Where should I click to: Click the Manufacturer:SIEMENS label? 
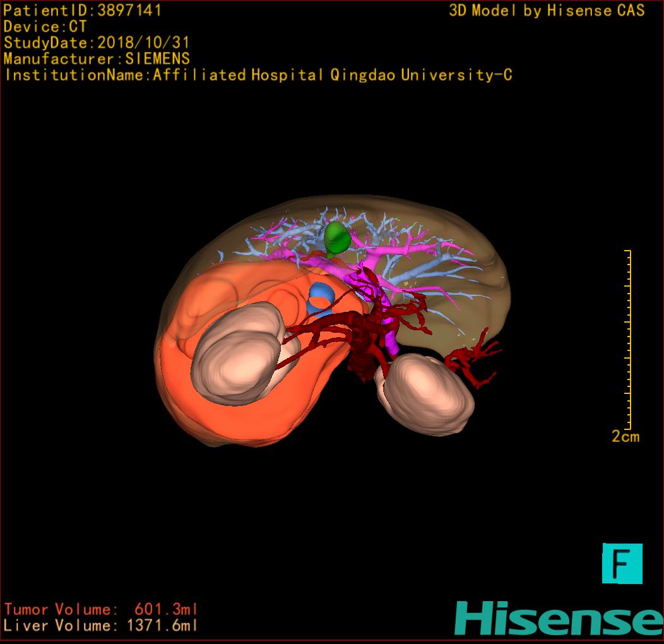point(97,59)
